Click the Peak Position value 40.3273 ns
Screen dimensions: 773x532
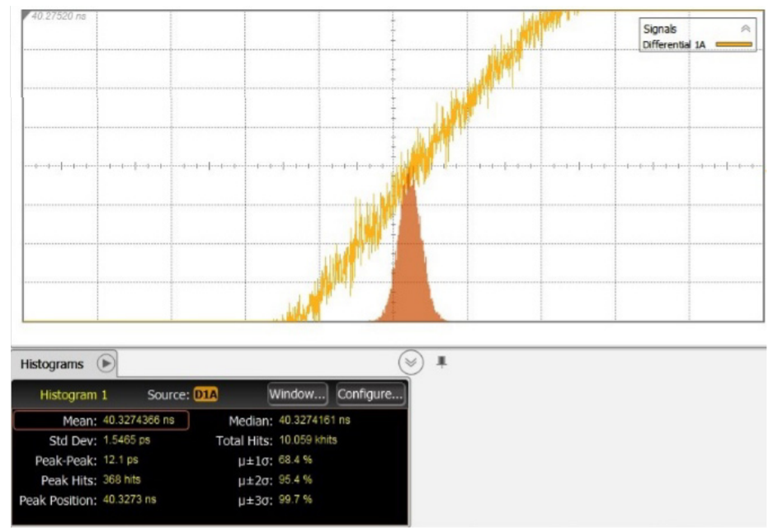(130, 500)
